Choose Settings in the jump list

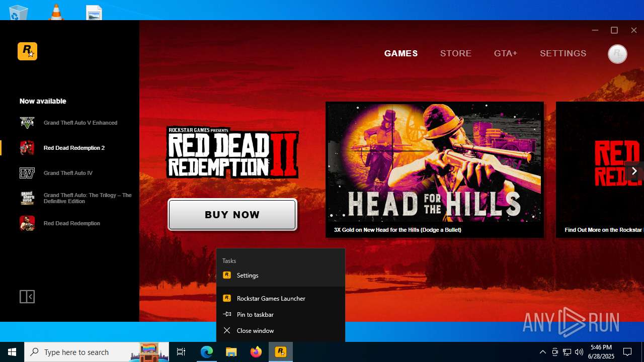tap(281, 276)
